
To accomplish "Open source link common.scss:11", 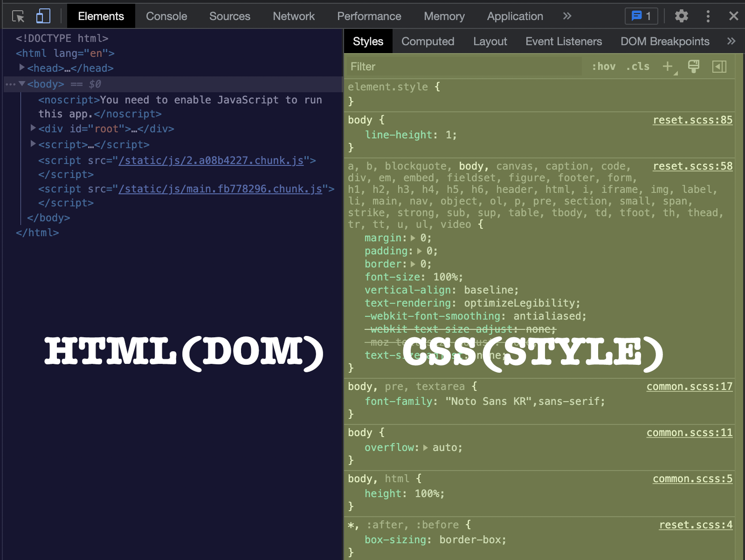I will pyautogui.click(x=689, y=433).
